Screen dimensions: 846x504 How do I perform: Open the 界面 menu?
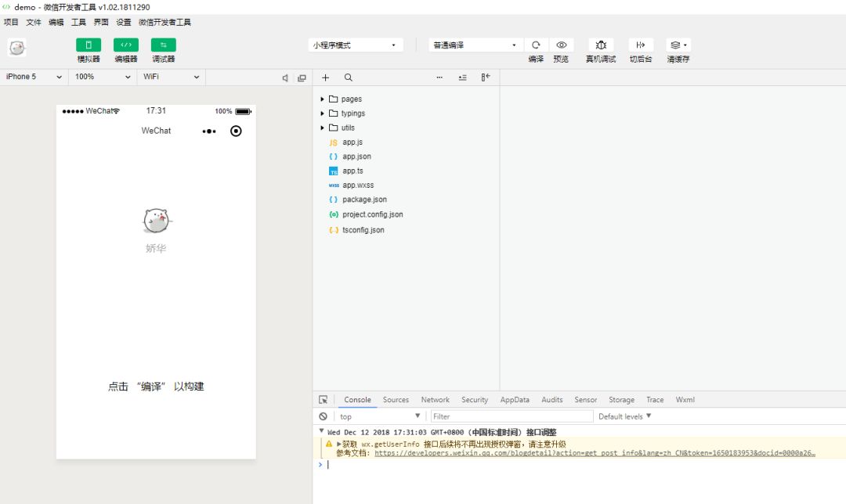[x=101, y=22]
